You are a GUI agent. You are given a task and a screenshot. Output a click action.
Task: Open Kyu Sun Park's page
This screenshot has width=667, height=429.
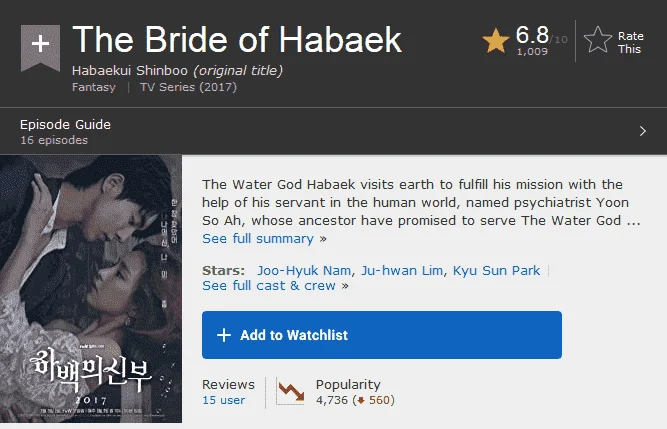[x=496, y=270]
